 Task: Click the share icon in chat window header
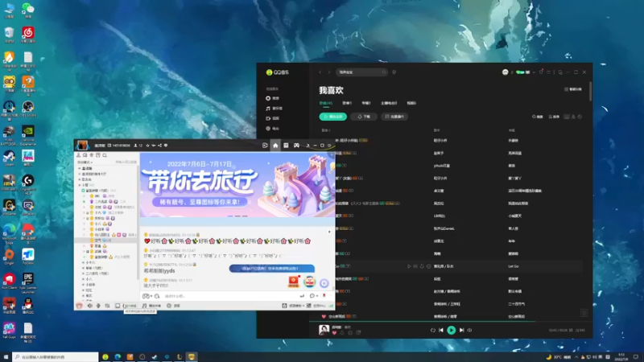[x=159, y=146]
